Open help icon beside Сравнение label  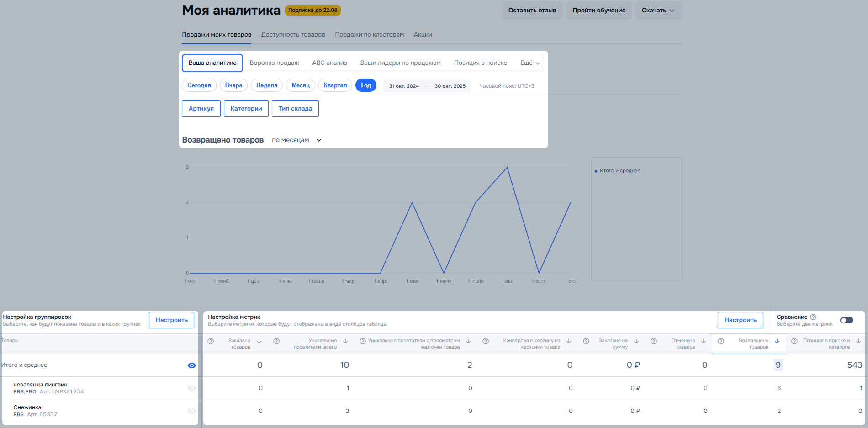[x=813, y=317]
